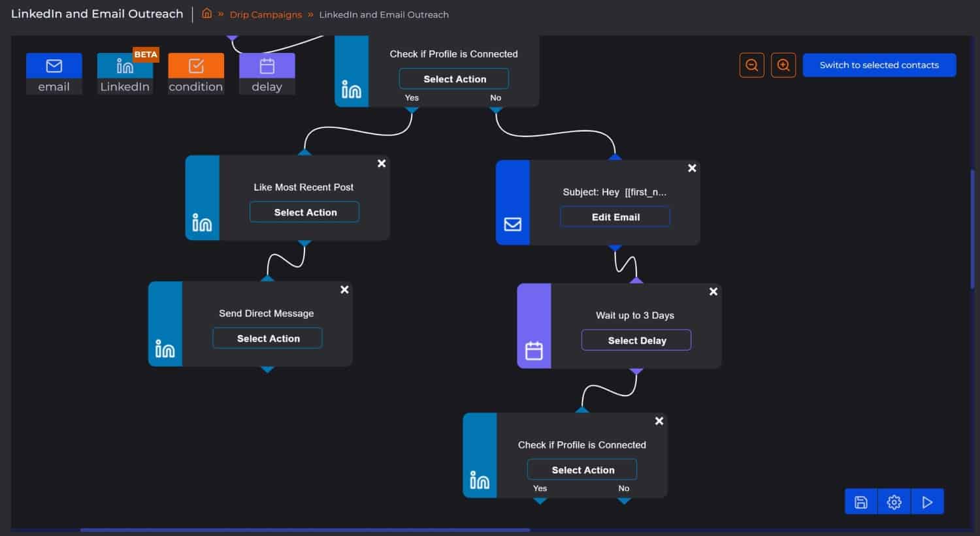Click the horizontal scrollbar at canvas bottom
The image size is (980, 536).
click(x=304, y=530)
